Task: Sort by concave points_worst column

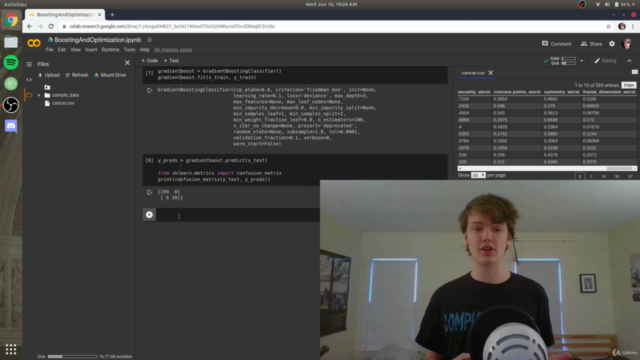Action: (x=517, y=92)
